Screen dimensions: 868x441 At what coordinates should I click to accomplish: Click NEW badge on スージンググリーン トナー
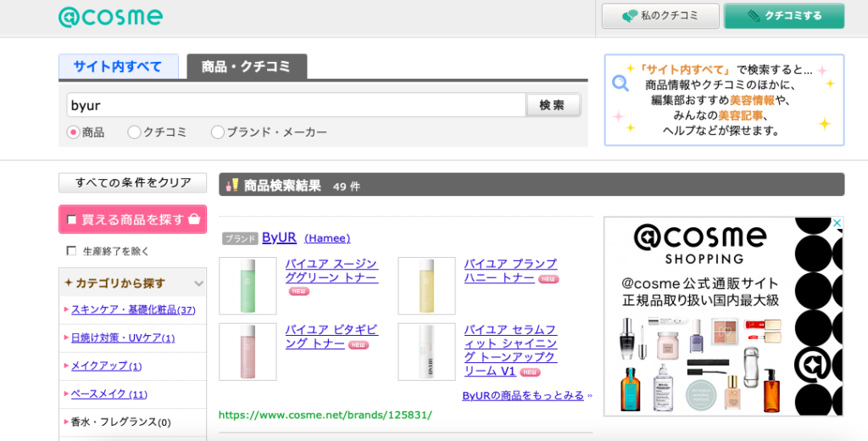click(299, 292)
